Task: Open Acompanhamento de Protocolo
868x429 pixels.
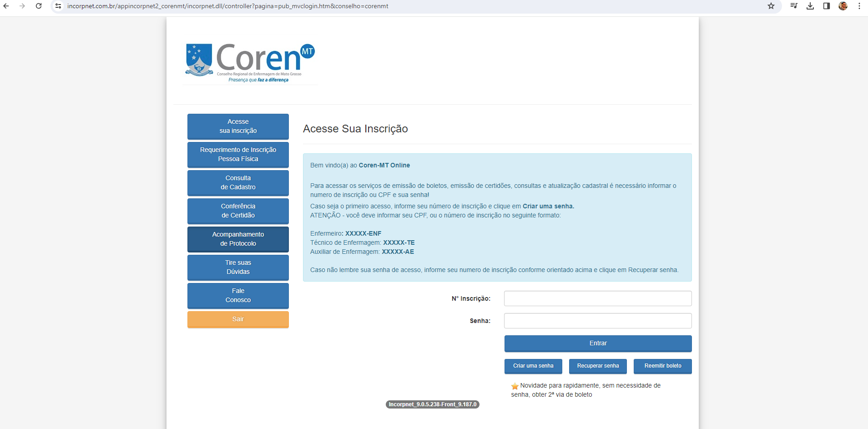Action: (238, 239)
